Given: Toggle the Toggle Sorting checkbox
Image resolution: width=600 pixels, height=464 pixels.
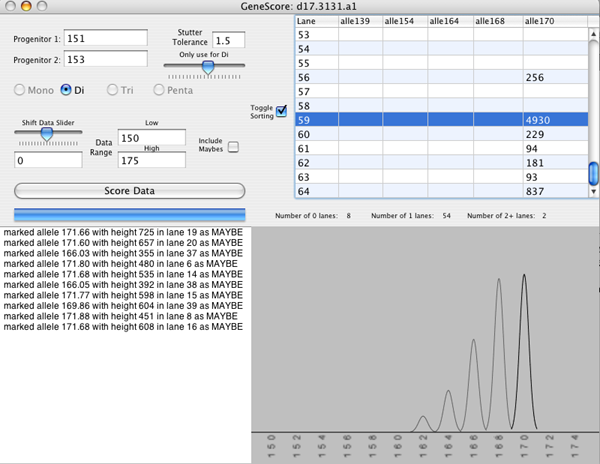Looking at the screenshot, I should pyautogui.click(x=282, y=111).
